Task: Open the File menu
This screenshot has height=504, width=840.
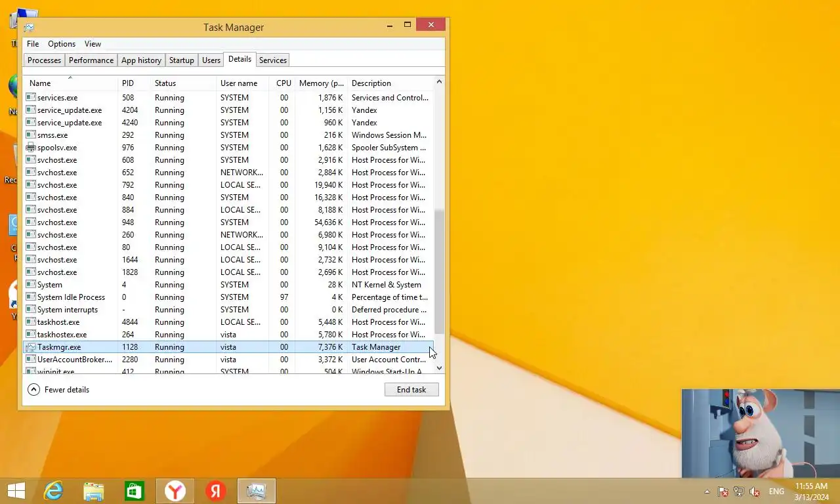Action: click(x=33, y=44)
